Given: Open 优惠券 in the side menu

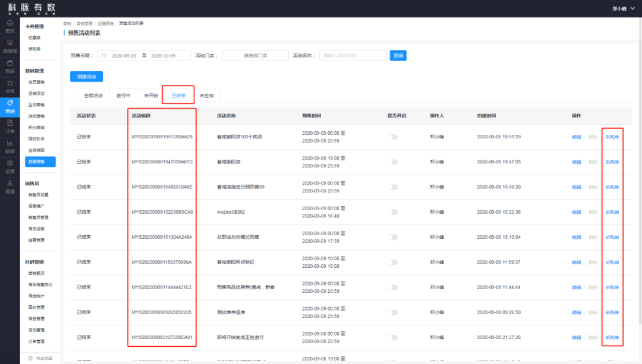Looking at the screenshot, I should tap(34, 37).
